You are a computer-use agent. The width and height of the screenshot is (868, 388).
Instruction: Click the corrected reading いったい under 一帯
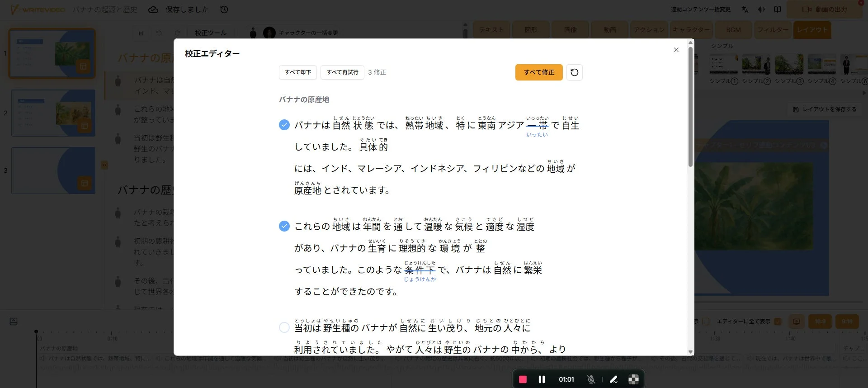point(537,135)
